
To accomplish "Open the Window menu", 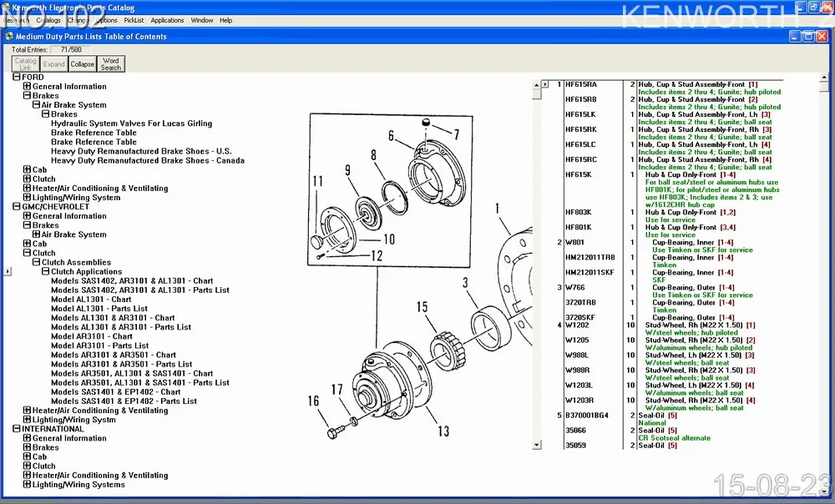I will (x=202, y=20).
